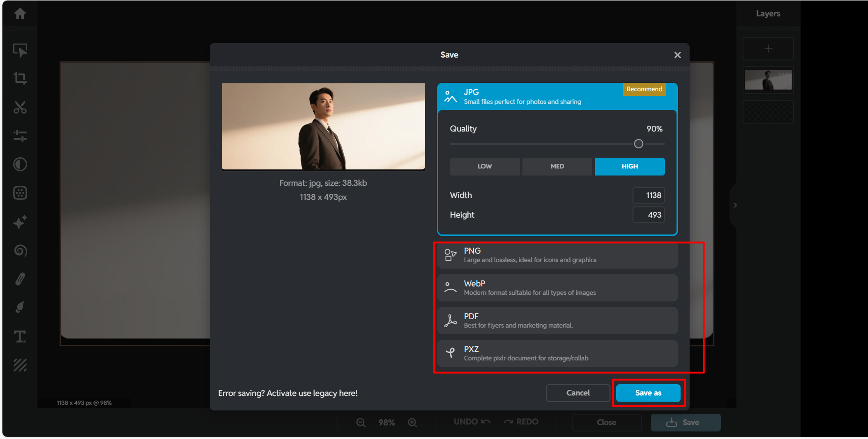Click the 'Format: jpg, size: 38.3kb' text
This screenshot has width=868, height=439.
coord(323,183)
